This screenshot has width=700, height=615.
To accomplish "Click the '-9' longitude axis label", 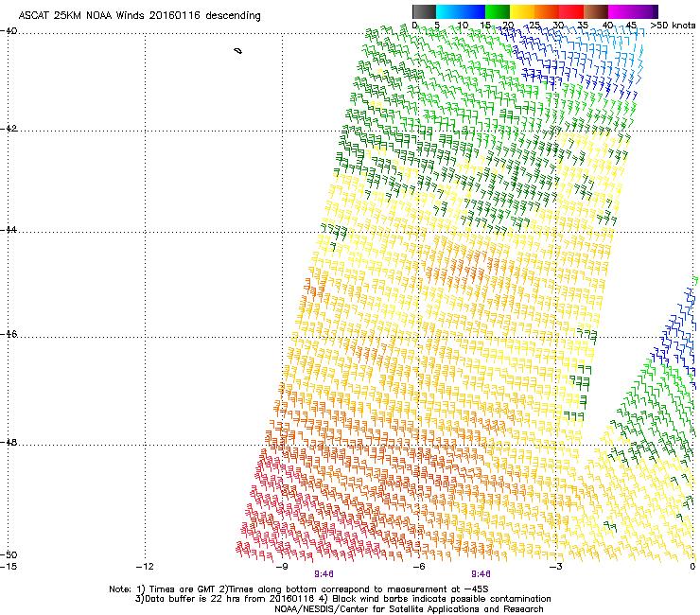I will 282,567.
